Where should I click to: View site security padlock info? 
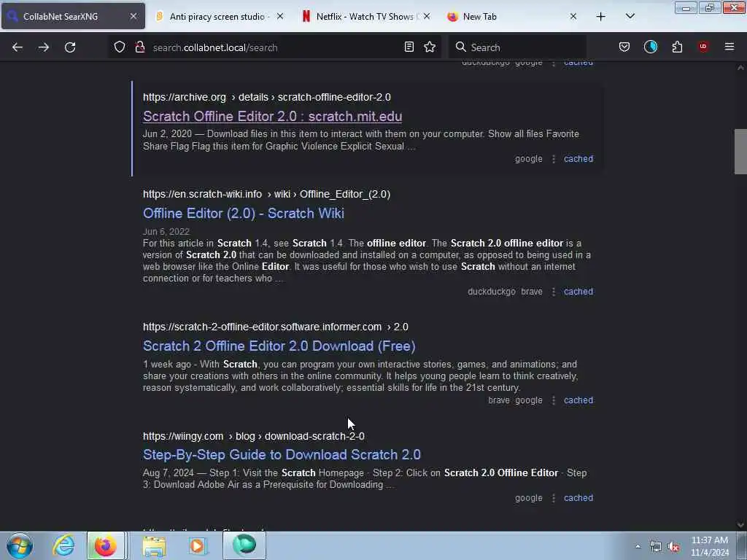click(x=139, y=47)
